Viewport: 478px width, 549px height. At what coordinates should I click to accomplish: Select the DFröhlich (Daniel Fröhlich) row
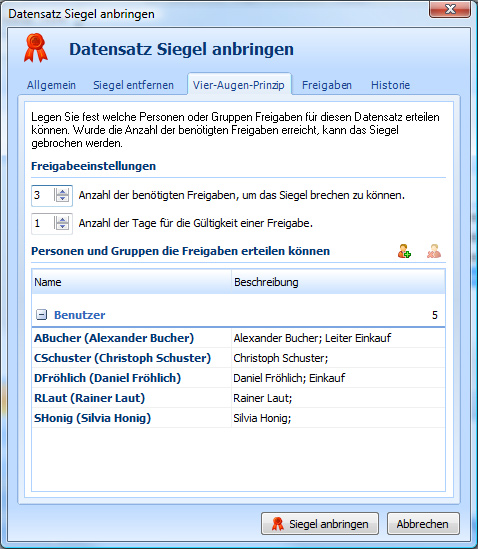(238, 378)
